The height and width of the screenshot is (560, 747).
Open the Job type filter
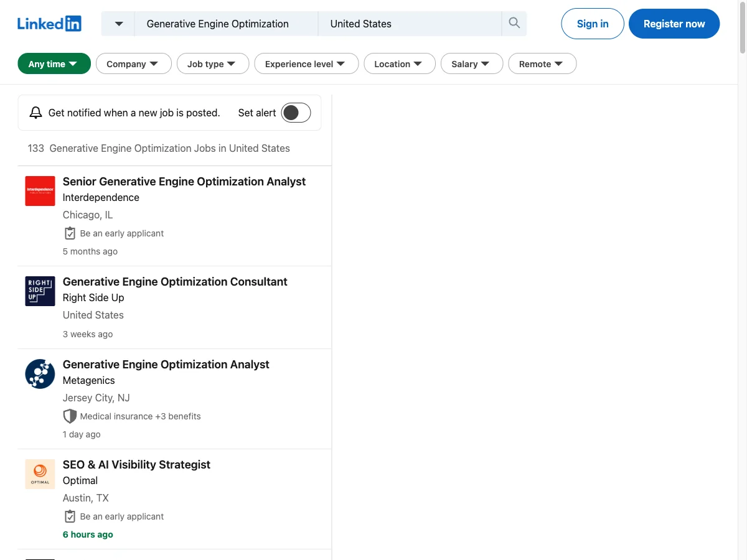click(x=213, y=63)
